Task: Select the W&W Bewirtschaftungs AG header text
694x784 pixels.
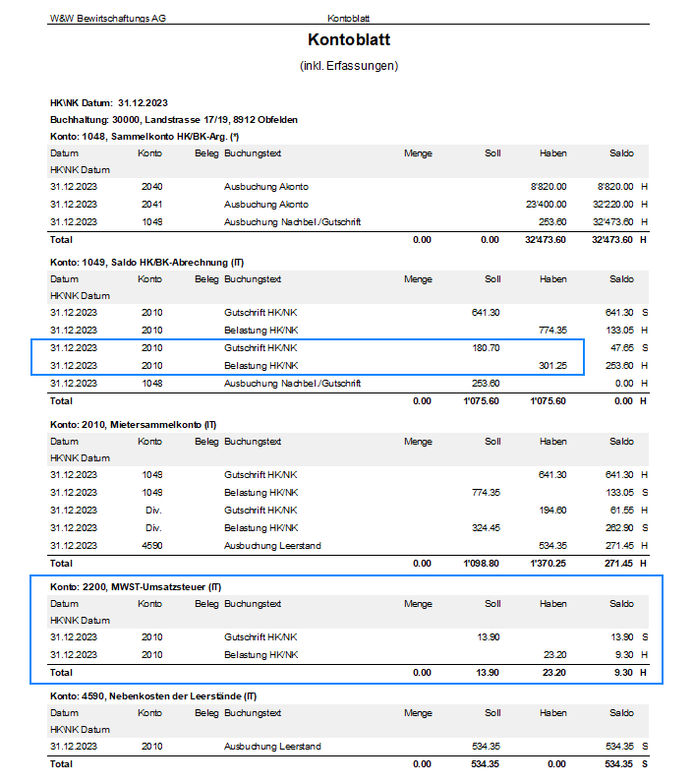Action: pyautogui.click(x=108, y=19)
